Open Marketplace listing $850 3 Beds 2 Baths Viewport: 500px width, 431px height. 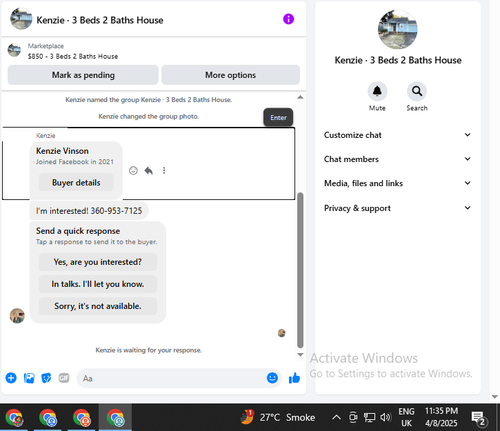click(73, 56)
